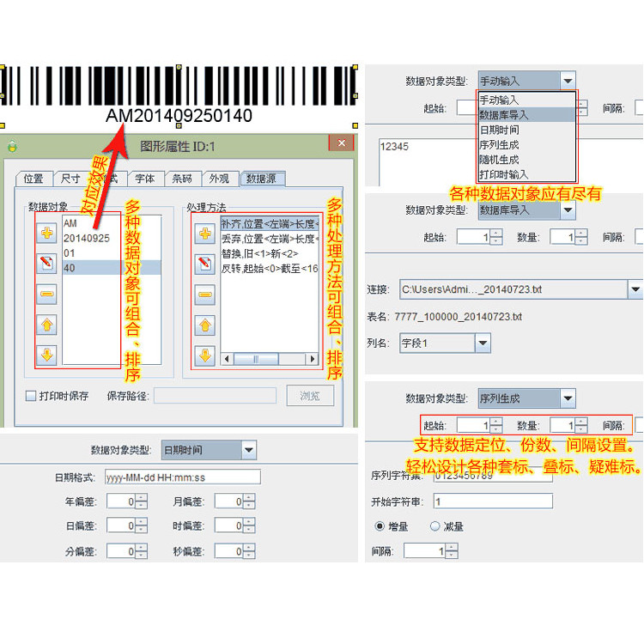This screenshot has width=644, height=644.
Task: Switch to the 字体 tab
Action: coord(145,179)
